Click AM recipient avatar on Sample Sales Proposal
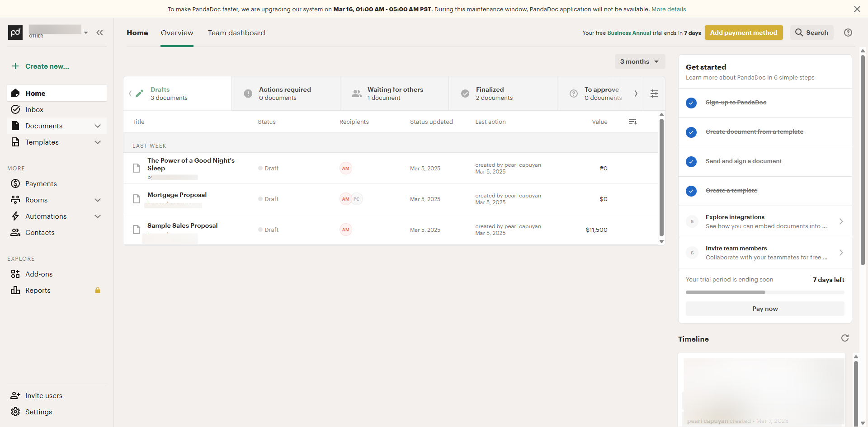 346,230
